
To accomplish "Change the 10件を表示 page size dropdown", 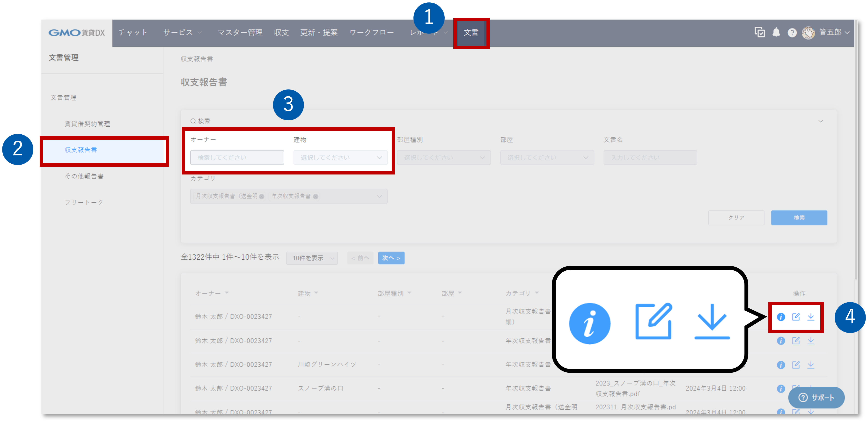I will point(312,258).
